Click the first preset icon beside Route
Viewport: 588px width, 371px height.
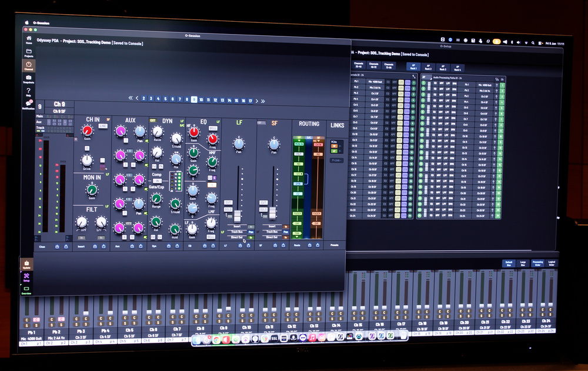point(309,245)
